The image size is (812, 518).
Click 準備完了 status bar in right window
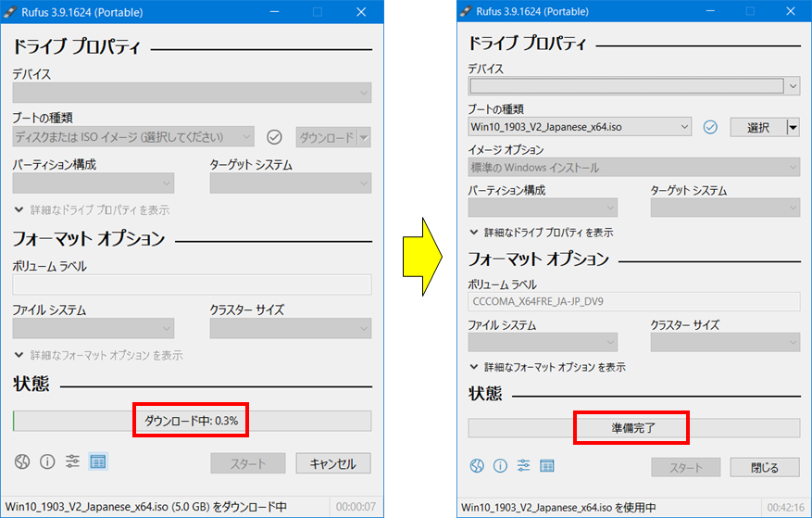634,428
